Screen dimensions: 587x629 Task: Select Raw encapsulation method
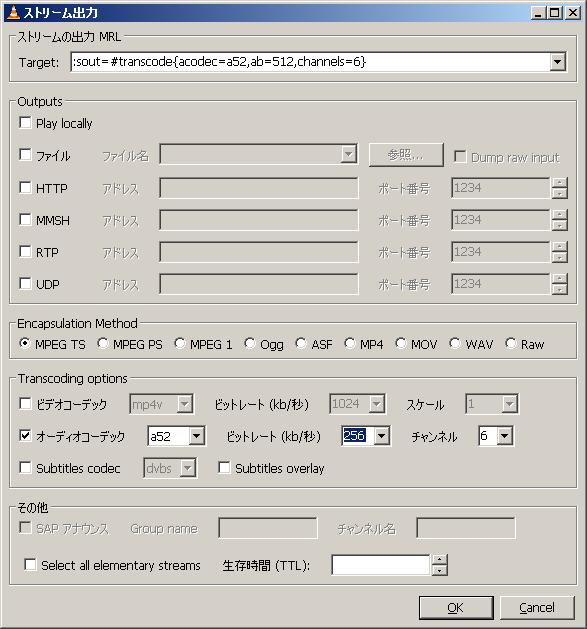point(510,343)
